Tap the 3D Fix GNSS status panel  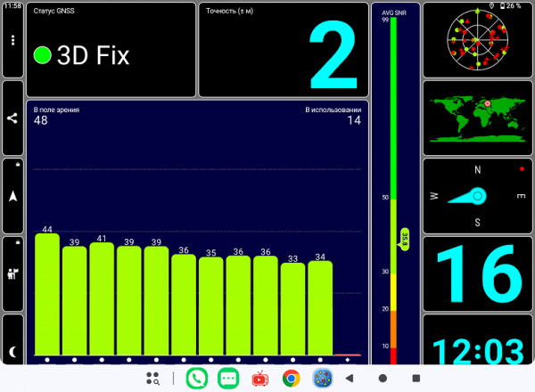pos(111,50)
